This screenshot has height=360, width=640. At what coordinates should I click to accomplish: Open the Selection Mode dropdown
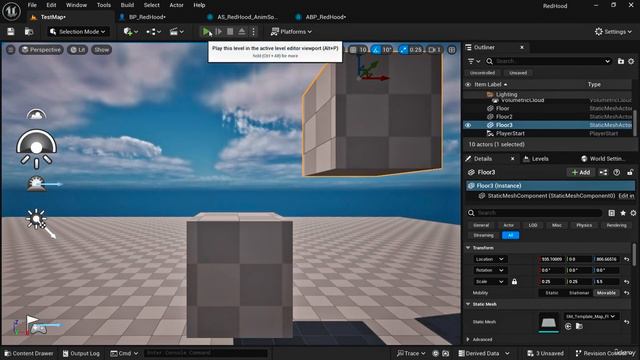tap(78, 31)
